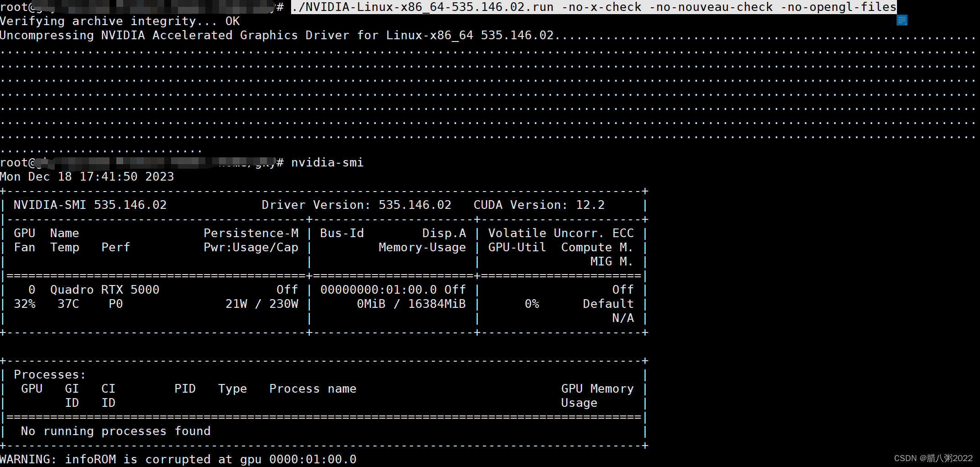Screen dimensions: 980x467
Task: Click the performance state 'P0'
Action: (x=115, y=304)
